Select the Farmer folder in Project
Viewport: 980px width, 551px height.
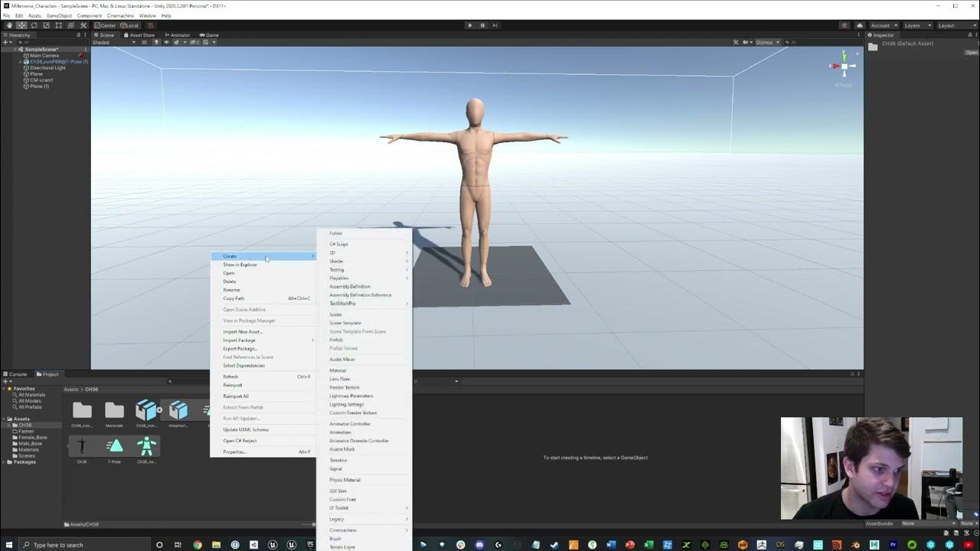[x=26, y=432]
